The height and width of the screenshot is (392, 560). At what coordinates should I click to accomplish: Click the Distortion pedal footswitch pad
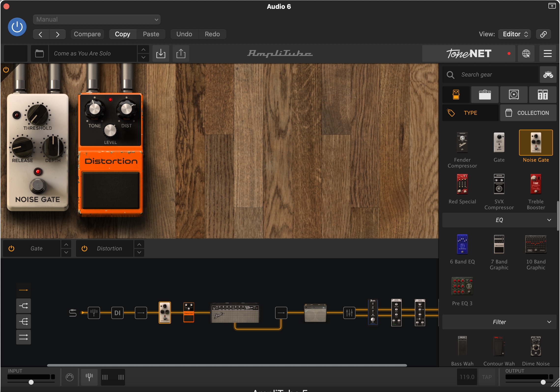111,191
